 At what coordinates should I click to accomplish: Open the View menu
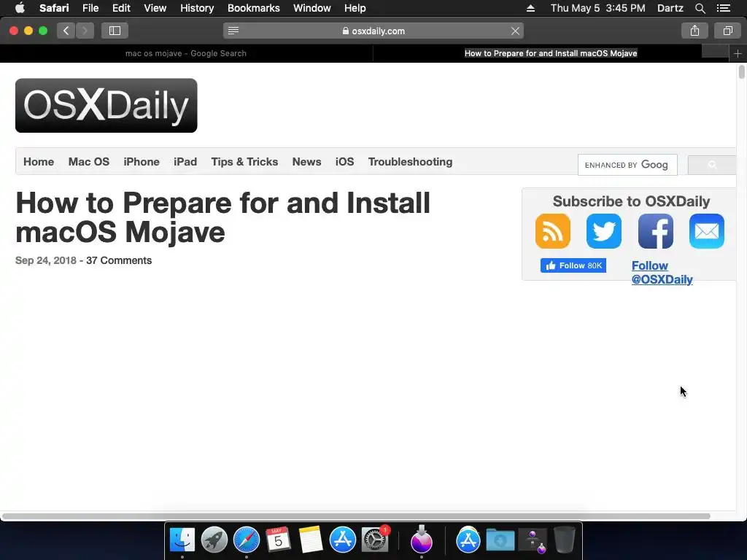coord(155,8)
